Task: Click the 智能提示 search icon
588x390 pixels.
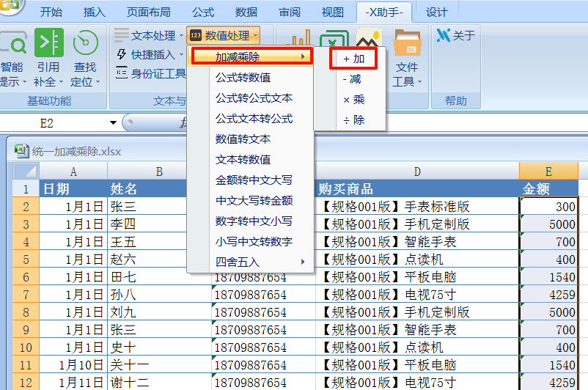Action: (13, 43)
